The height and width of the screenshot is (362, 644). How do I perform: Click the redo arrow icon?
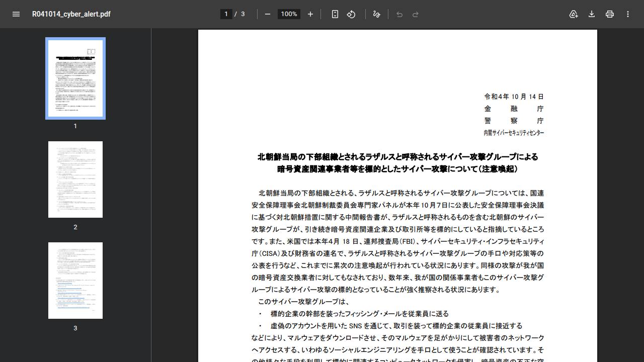coord(416,14)
